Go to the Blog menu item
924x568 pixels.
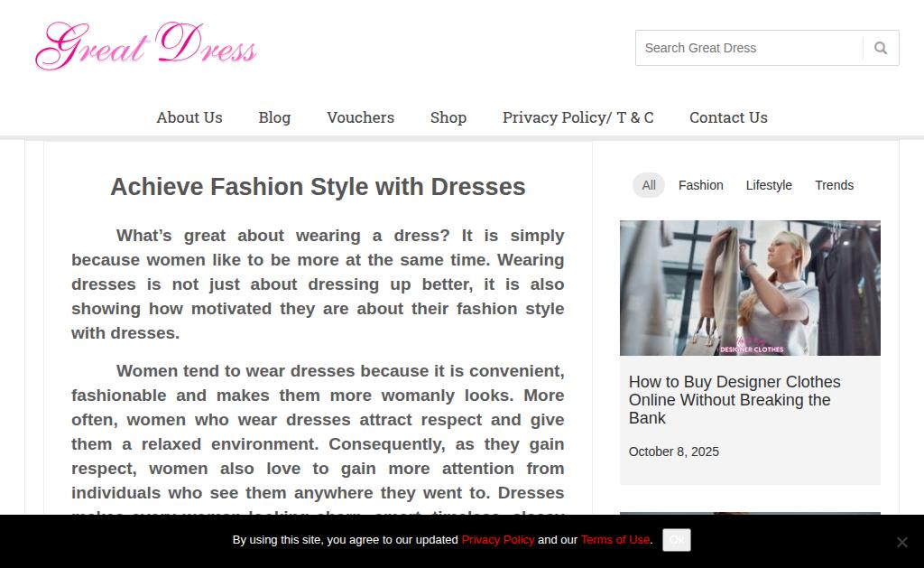click(274, 117)
